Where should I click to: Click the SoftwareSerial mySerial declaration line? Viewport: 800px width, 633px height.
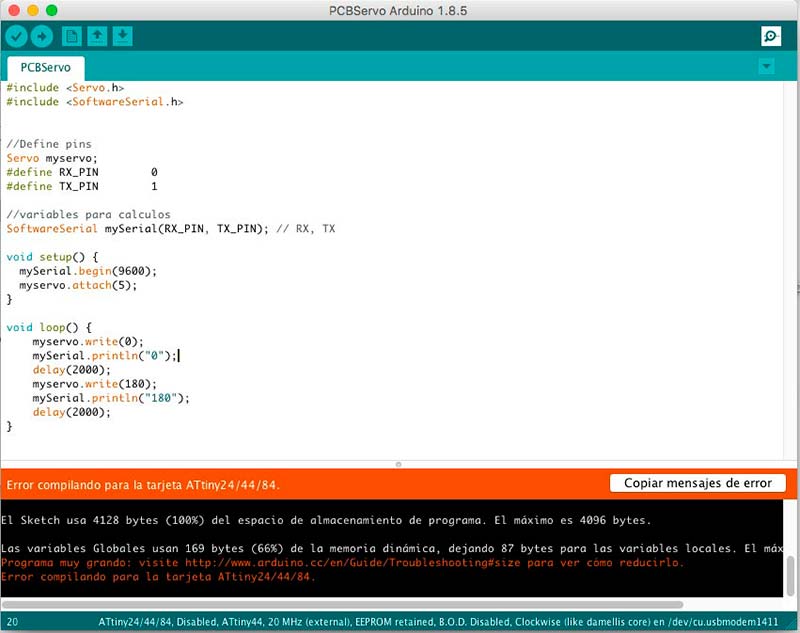pos(171,229)
